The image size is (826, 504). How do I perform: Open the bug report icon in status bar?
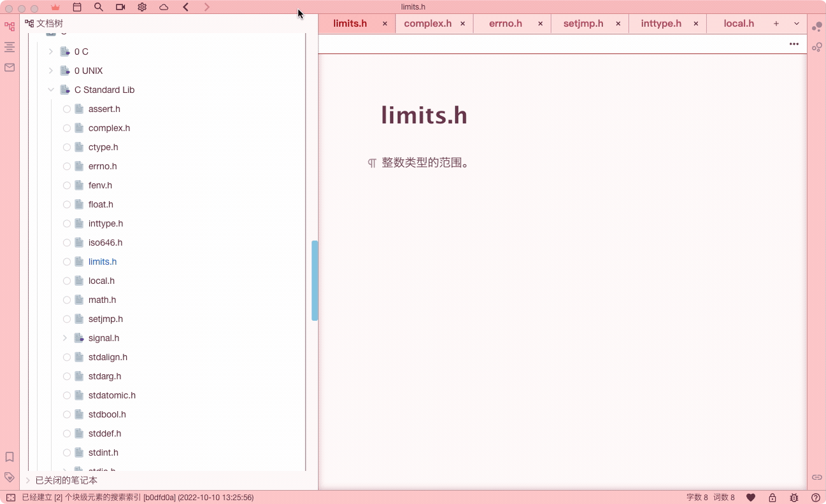point(794,497)
